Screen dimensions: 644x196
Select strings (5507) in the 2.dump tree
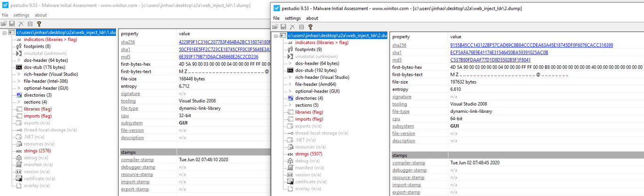(309, 154)
